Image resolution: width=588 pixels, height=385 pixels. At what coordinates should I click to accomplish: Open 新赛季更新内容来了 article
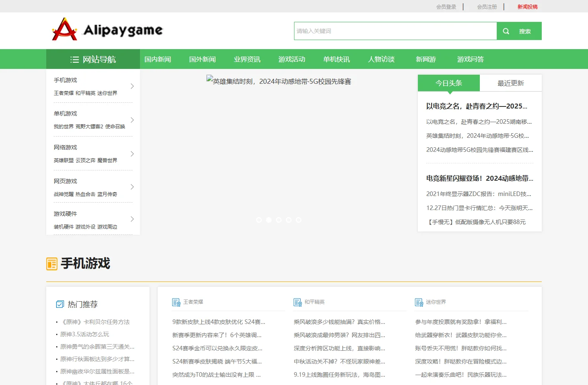tap(217, 335)
